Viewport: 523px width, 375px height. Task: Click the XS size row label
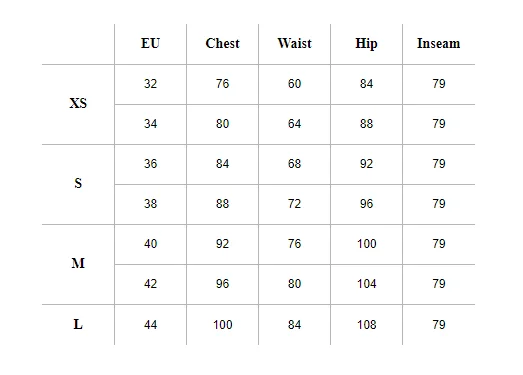click(78, 103)
